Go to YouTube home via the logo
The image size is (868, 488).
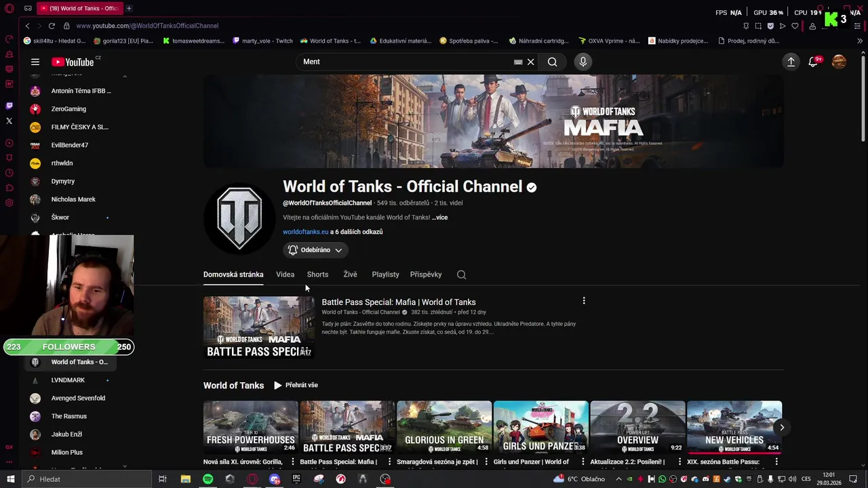click(x=73, y=62)
